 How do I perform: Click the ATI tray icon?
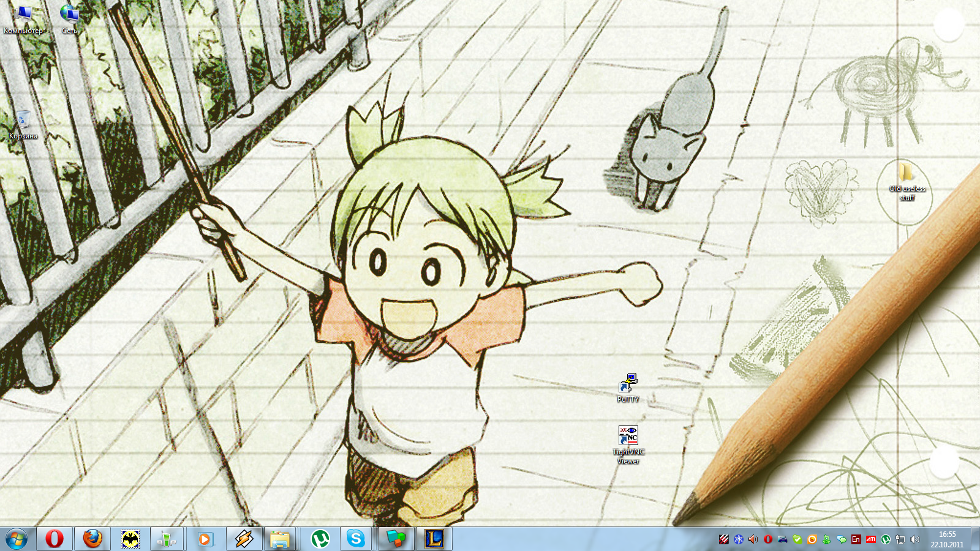point(870,539)
